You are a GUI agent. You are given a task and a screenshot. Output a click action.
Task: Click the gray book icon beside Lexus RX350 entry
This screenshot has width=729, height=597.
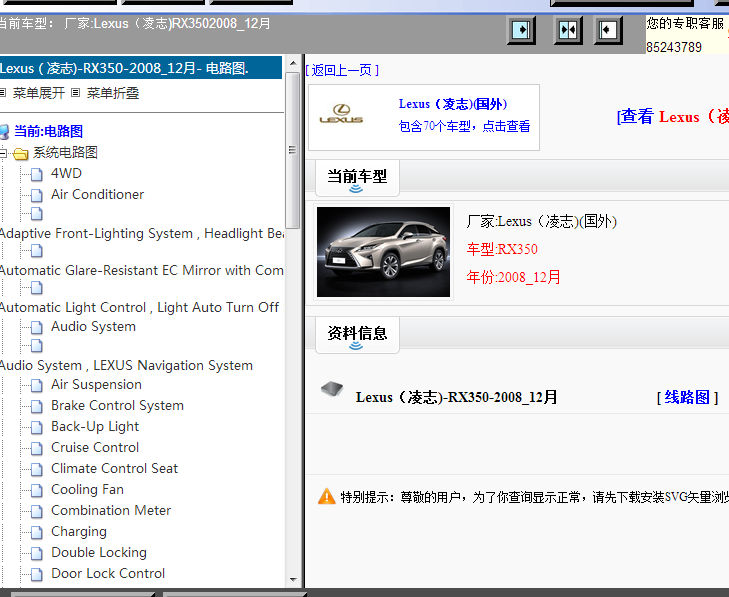(332, 389)
